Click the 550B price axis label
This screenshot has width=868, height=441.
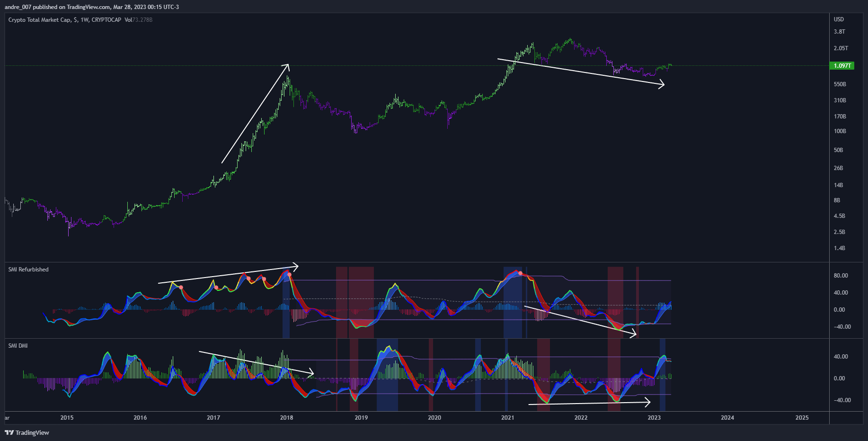click(840, 84)
